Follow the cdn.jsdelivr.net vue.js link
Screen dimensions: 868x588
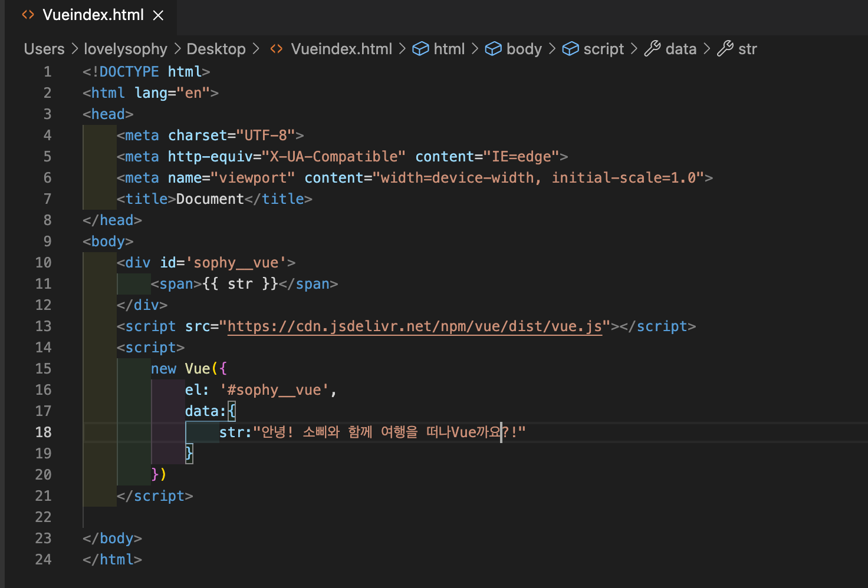pyautogui.click(x=415, y=326)
